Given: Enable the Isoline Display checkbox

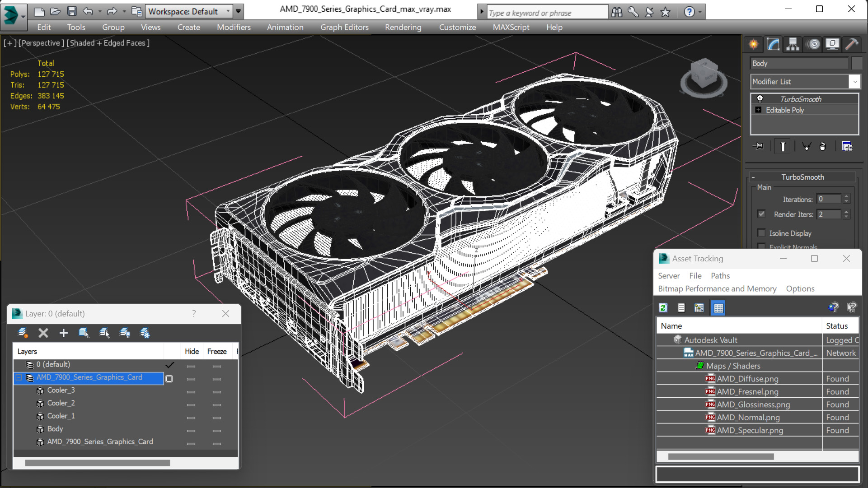Looking at the screenshot, I should click(762, 233).
